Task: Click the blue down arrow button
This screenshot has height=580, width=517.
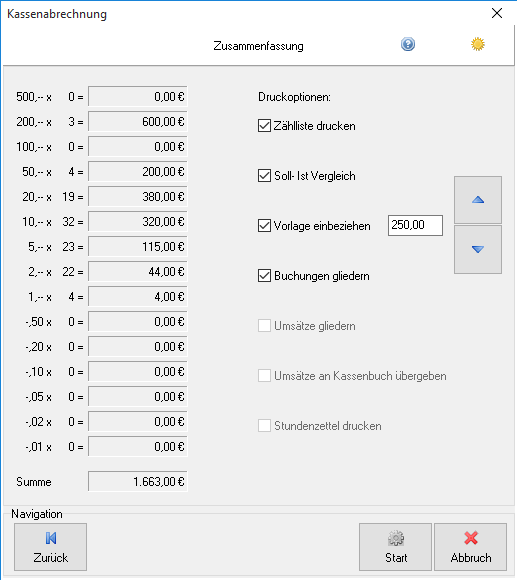Action: pyautogui.click(x=478, y=249)
